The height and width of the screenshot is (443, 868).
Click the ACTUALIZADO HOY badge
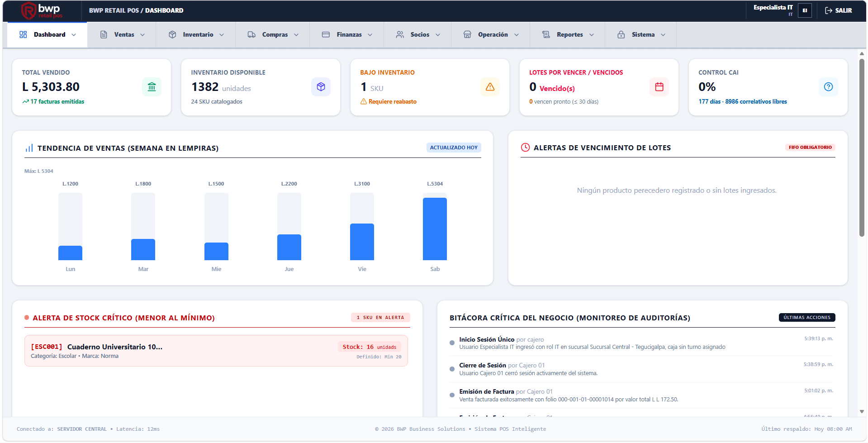454,148
